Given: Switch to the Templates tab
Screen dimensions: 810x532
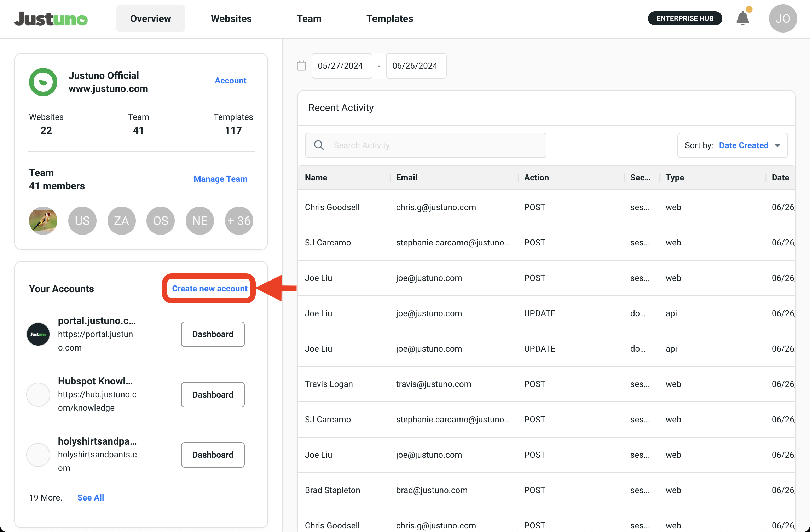Looking at the screenshot, I should 389,18.
